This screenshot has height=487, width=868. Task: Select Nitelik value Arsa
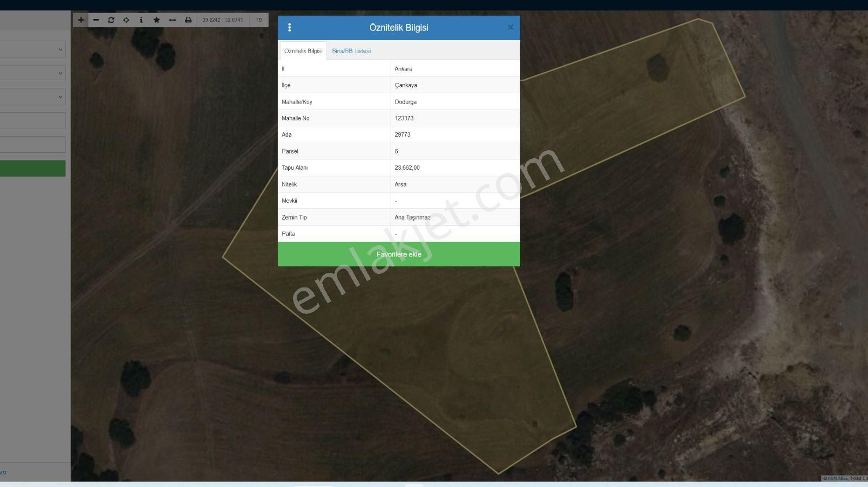(x=401, y=184)
